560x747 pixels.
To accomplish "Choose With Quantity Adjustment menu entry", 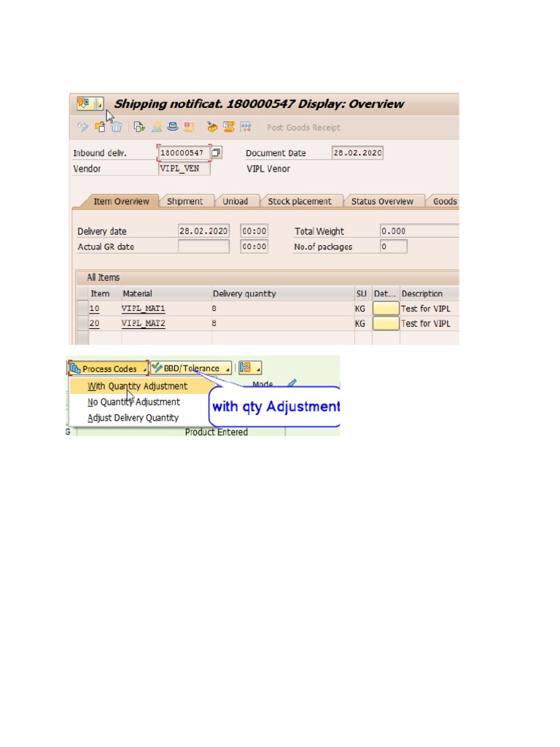I will (138, 386).
